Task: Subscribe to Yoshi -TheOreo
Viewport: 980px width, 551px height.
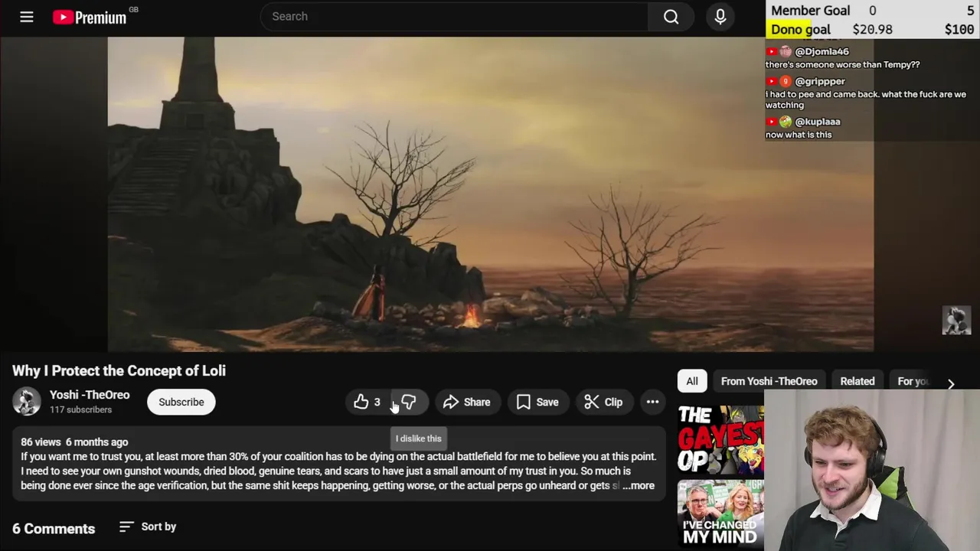Action: point(181,402)
